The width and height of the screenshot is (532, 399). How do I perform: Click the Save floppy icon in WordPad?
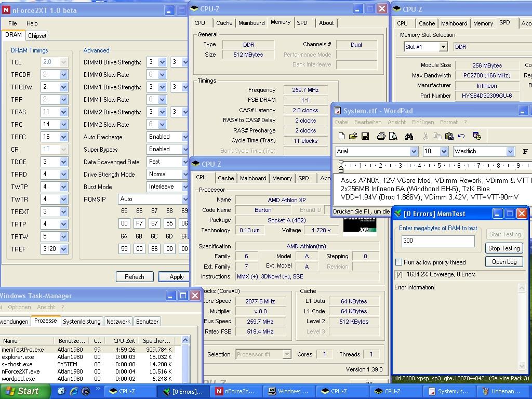click(x=365, y=136)
